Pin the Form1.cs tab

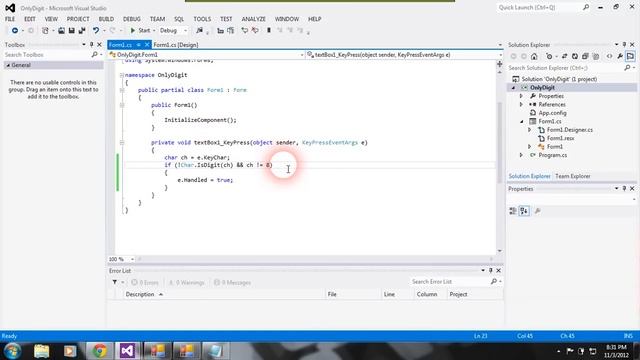(139, 45)
